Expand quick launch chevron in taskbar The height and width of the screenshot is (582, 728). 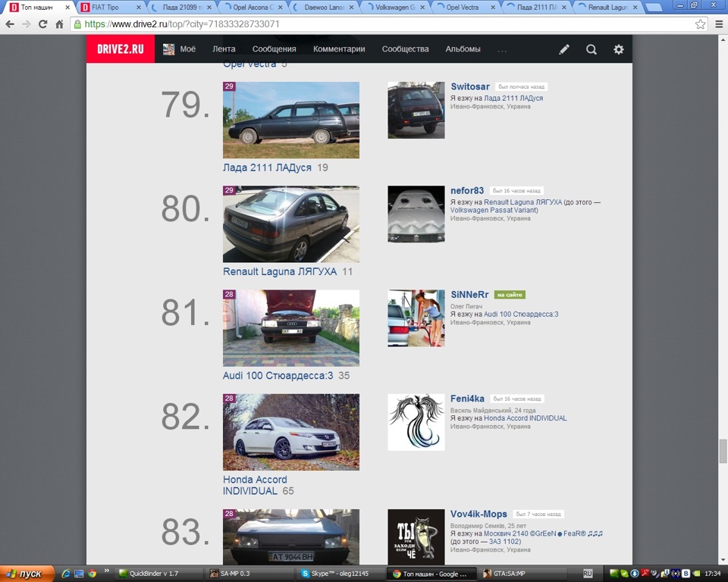tap(107, 571)
